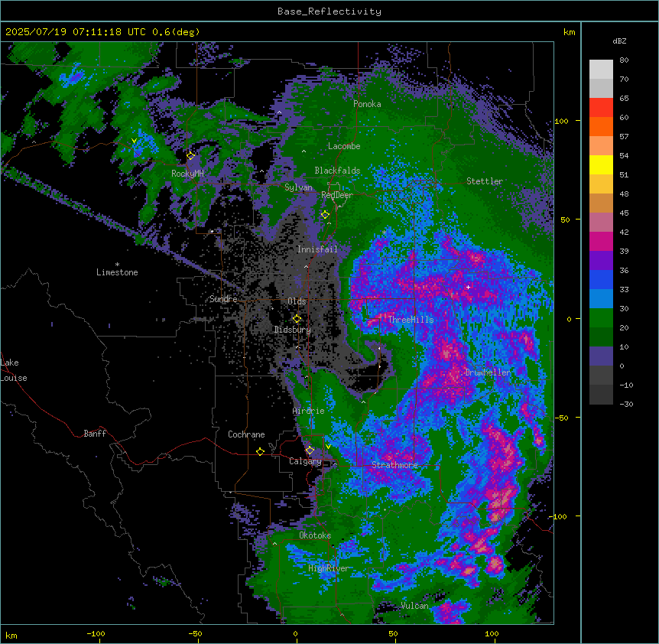Click the 50 tick on bottom axis

[x=393, y=633]
